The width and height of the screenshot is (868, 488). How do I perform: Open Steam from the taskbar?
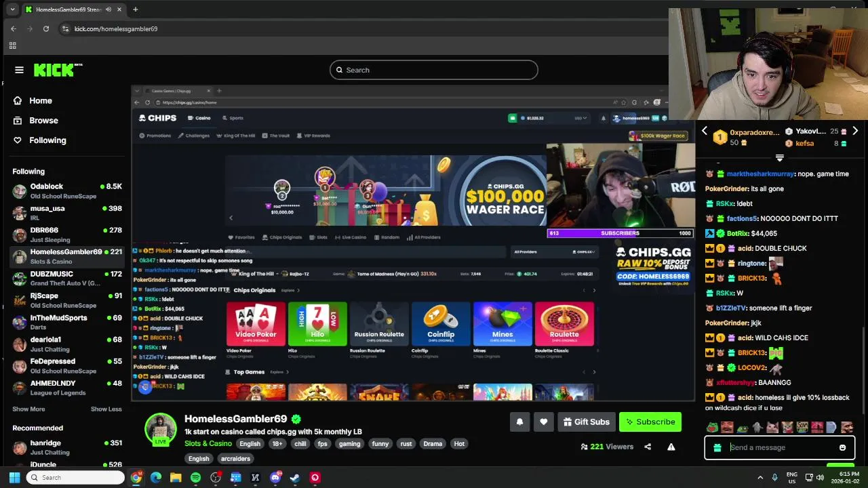(x=295, y=478)
